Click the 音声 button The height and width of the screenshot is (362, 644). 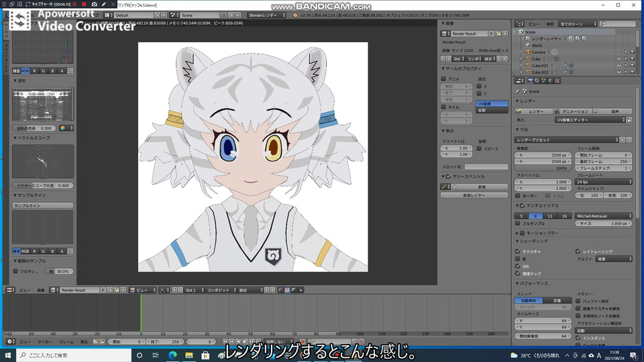coord(612,111)
